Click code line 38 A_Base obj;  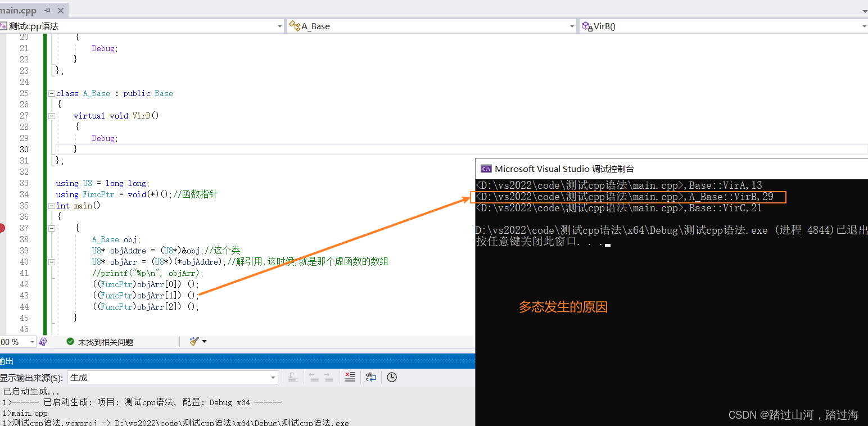pos(116,239)
